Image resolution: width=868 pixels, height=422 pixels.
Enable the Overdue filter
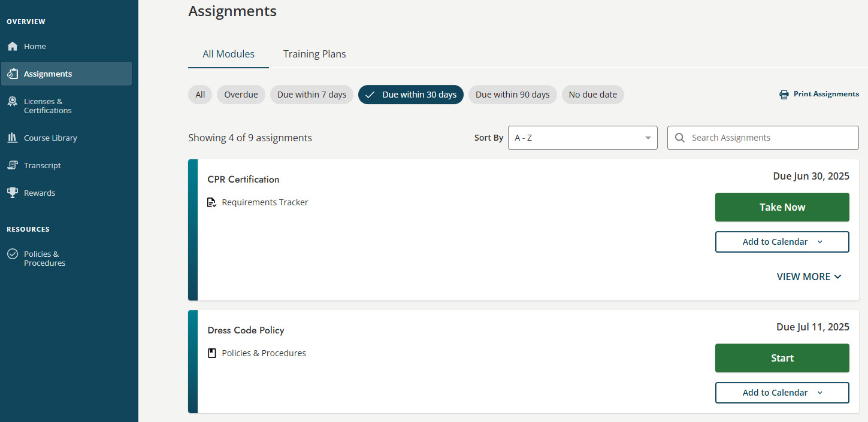pos(241,94)
